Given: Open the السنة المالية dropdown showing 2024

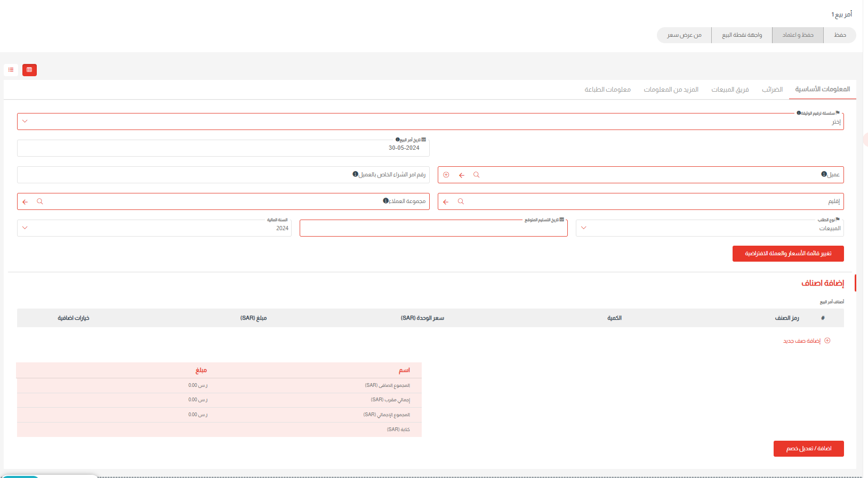Looking at the screenshot, I should pos(25,228).
